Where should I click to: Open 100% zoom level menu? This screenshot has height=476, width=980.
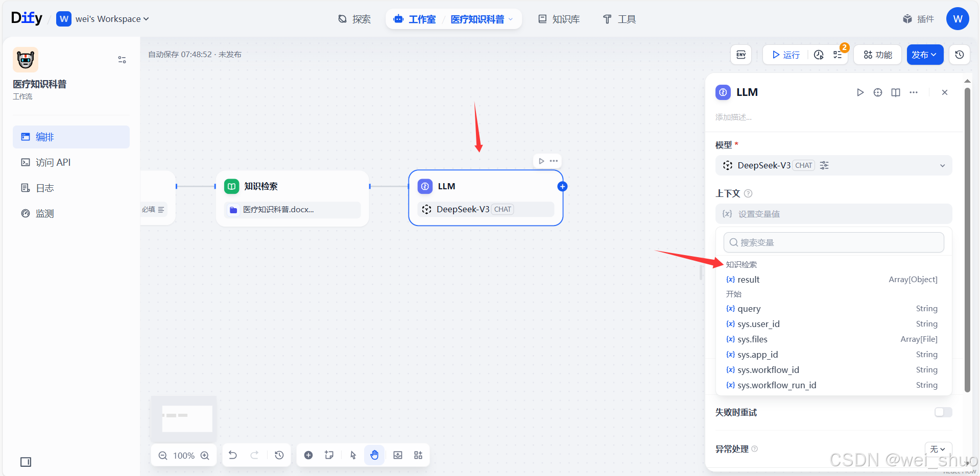184,456
